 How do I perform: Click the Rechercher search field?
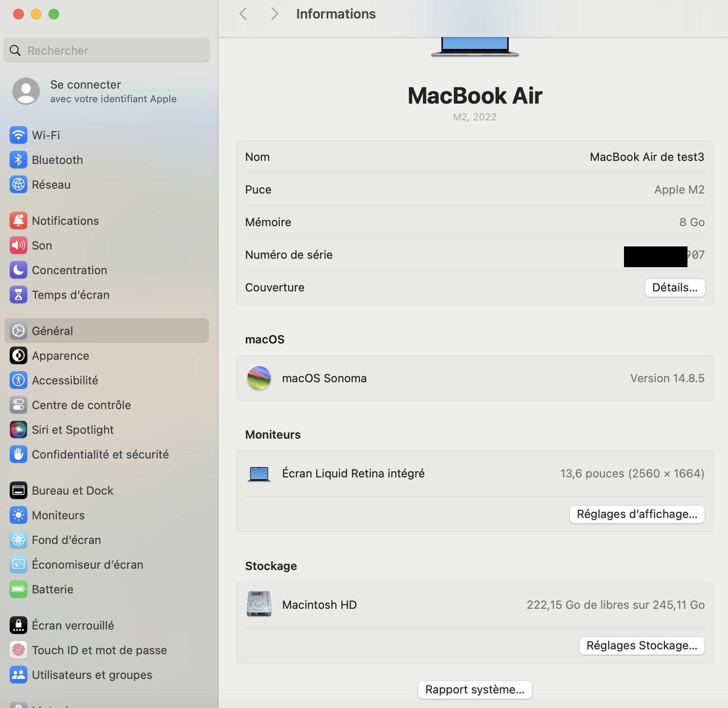(x=106, y=50)
